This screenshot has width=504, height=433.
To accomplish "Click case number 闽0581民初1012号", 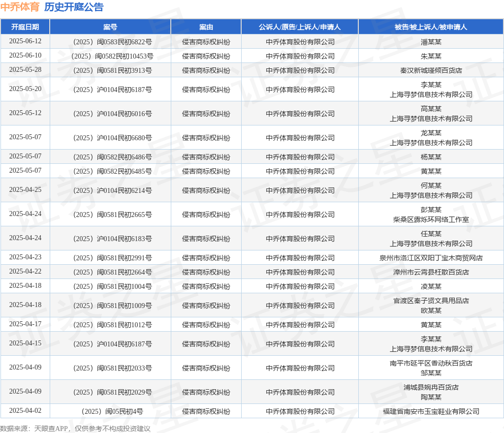I will [113, 325].
